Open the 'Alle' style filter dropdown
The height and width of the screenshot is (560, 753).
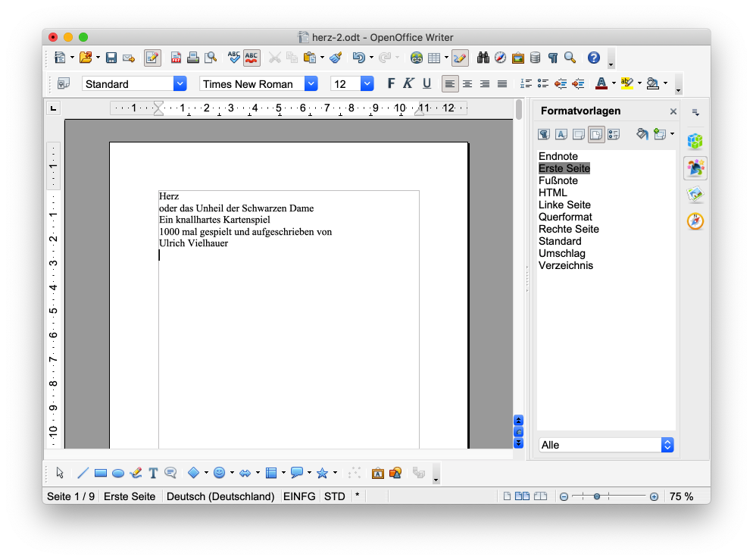tap(667, 445)
